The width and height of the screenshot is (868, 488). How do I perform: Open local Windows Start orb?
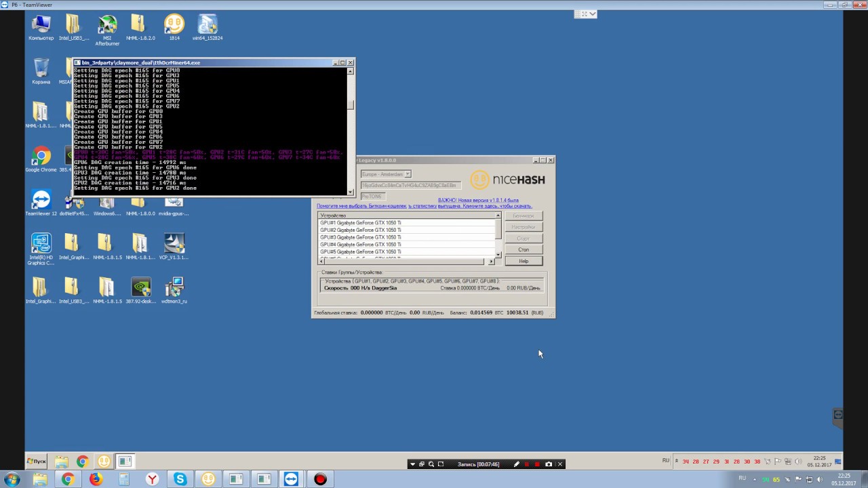pyautogui.click(x=12, y=479)
